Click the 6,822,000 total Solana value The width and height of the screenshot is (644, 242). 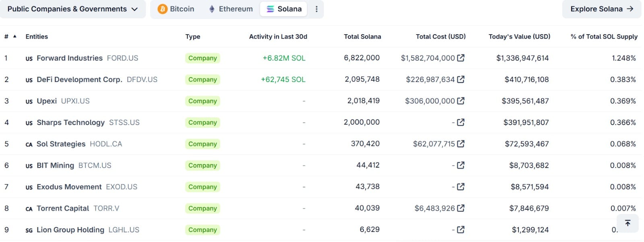coord(361,57)
